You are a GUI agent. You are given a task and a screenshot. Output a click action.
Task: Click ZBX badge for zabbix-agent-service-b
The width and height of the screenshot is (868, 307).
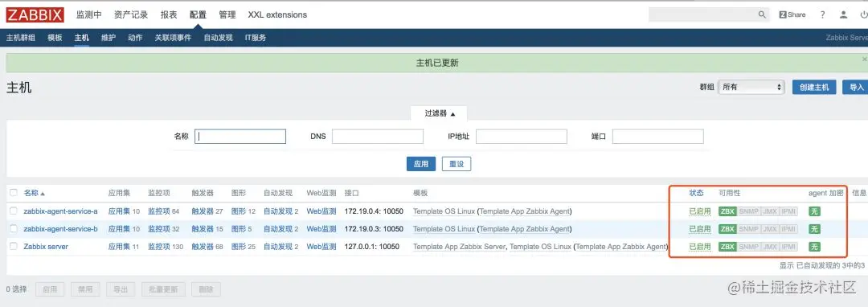click(x=727, y=229)
